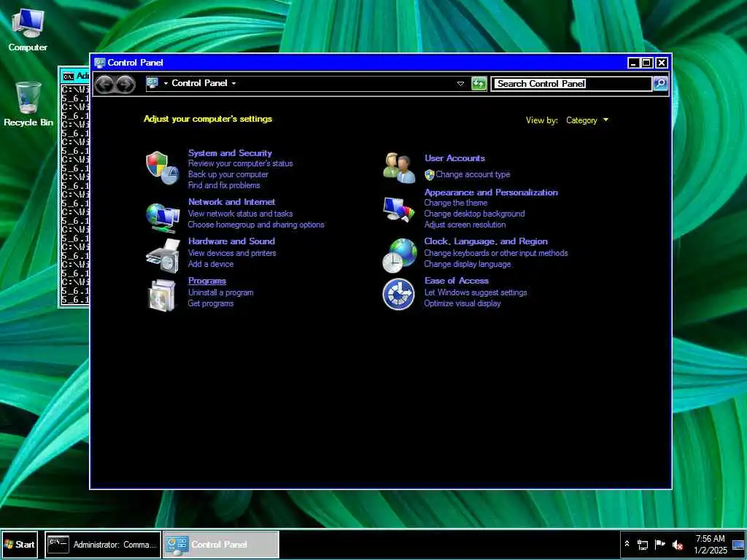Expand arrow after Control Panel breadcrumb
747x560 pixels.
click(233, 83)
